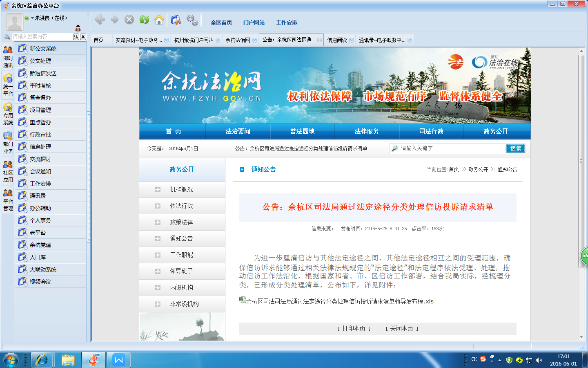Close the 余杭法治网 tab
The image size is (588, 368).
pos(254,40)
